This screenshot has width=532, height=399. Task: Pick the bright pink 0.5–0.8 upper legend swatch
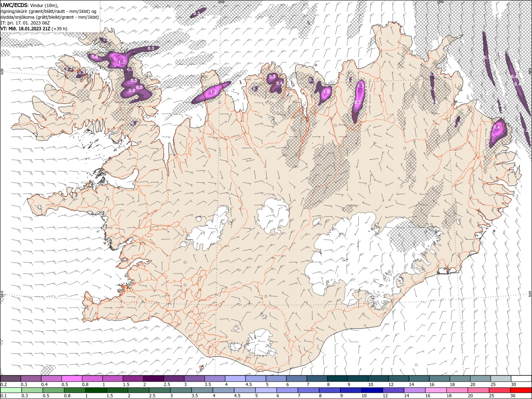[x=71, y=379]
